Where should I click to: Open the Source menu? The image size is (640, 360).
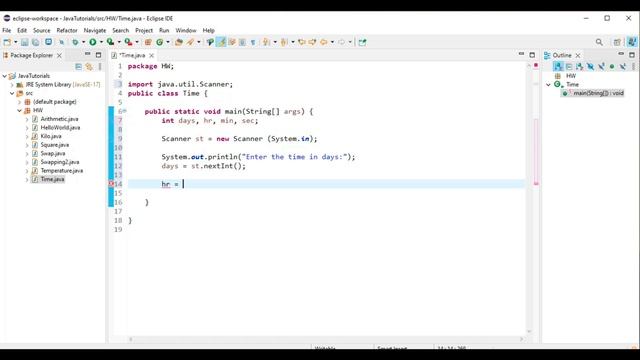(41, 31)
